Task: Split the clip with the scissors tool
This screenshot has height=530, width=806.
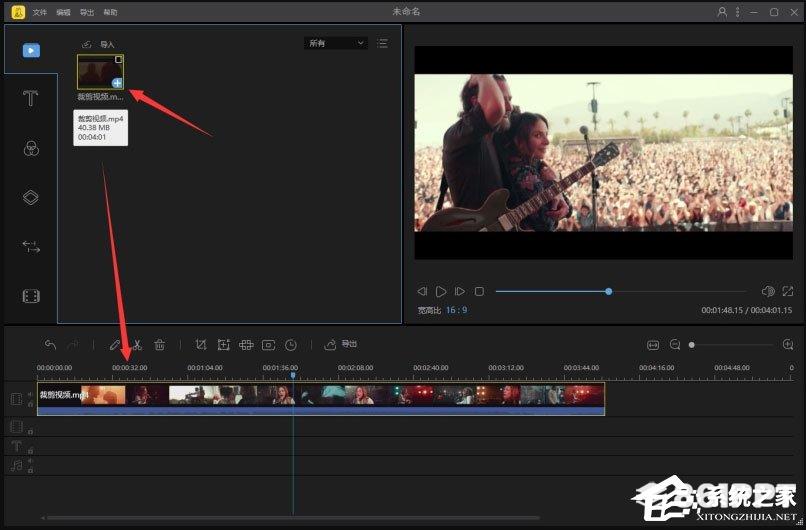Action: (x=137, y=344)
